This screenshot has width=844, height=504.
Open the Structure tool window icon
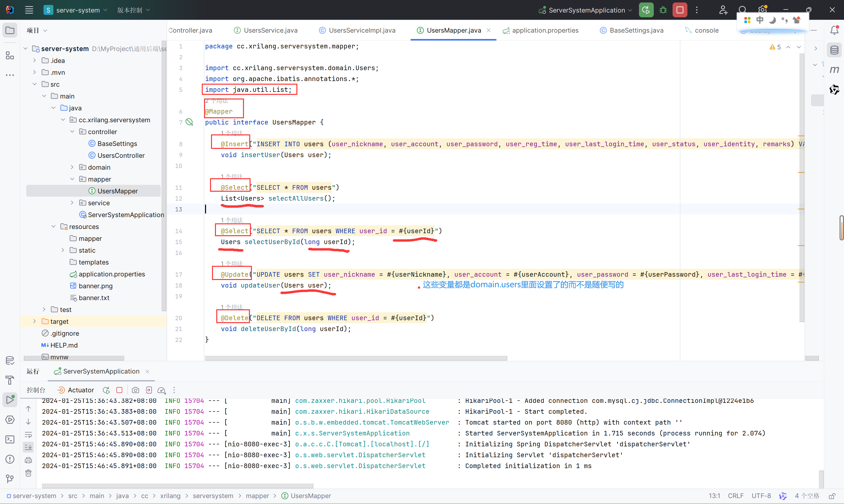pyautogui.click(x=10, y=55)
